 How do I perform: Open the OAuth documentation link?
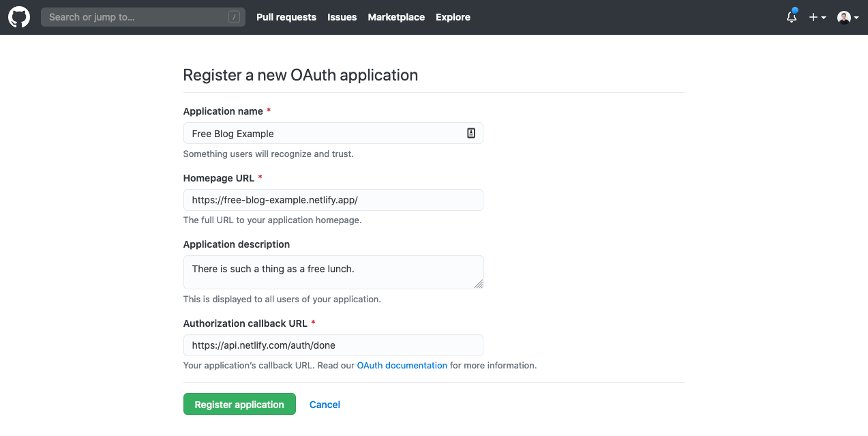tap(402, 365)
